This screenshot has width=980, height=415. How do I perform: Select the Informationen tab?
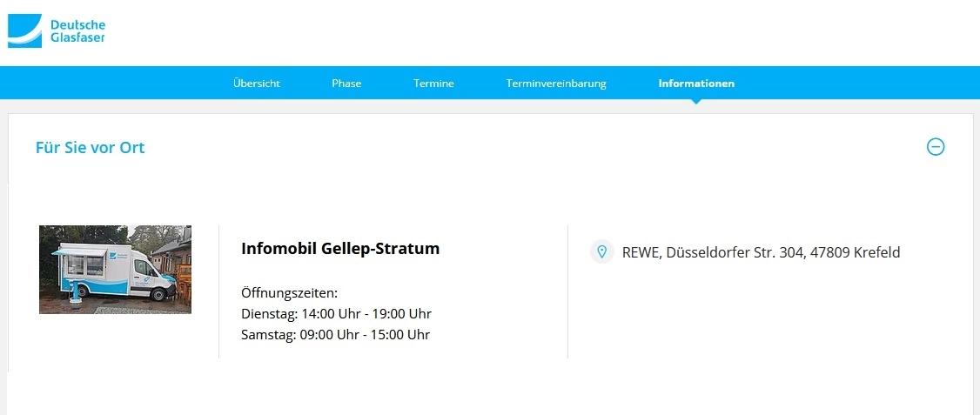coord(696,84)
